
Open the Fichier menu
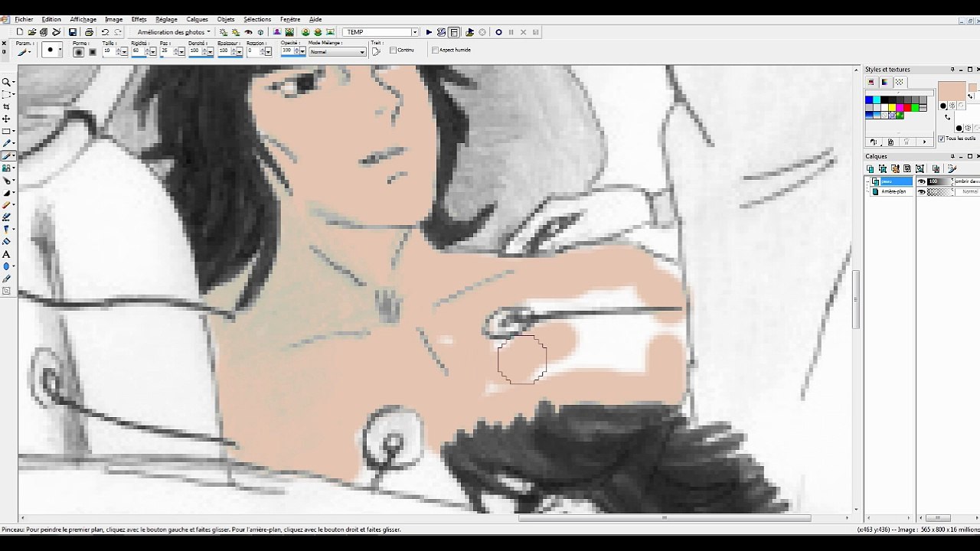[24, 19]
